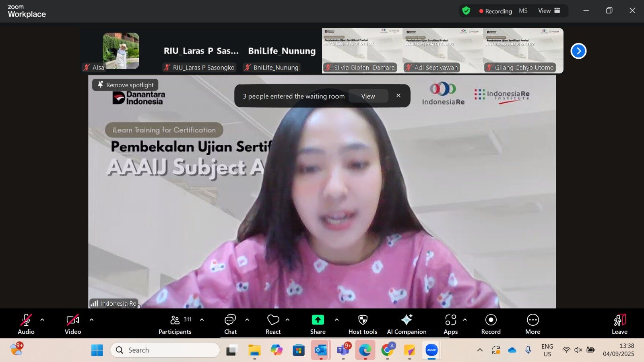Dismiss the waiting room notification
644x362 pixels.
click(x=398, y=96)
